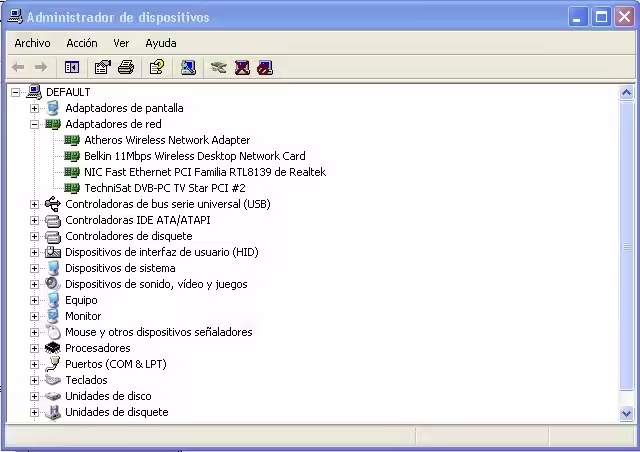The width and height of the screenshot is (640, 452).
Task: Click the Uninstall device toolbar icon
Action: 242,67
